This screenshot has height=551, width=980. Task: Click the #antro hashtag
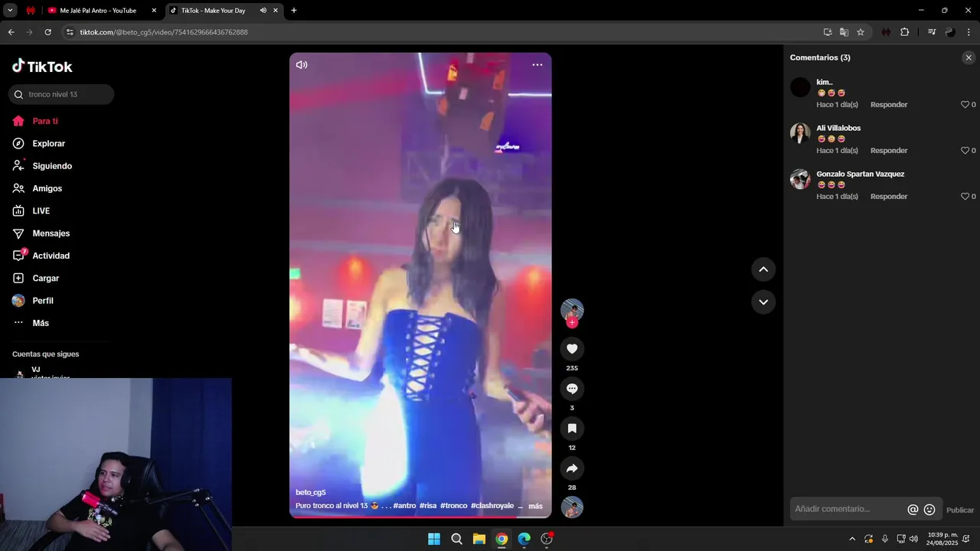405,506
